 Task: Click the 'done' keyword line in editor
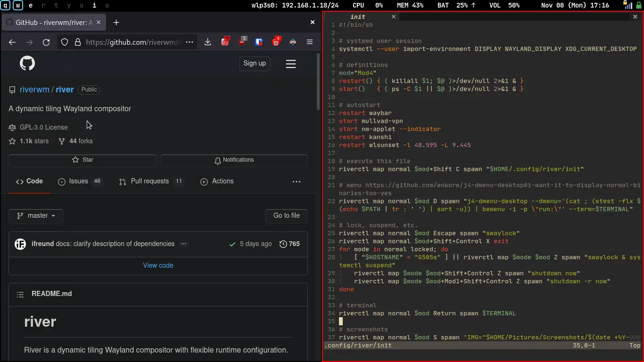[347, 289]
